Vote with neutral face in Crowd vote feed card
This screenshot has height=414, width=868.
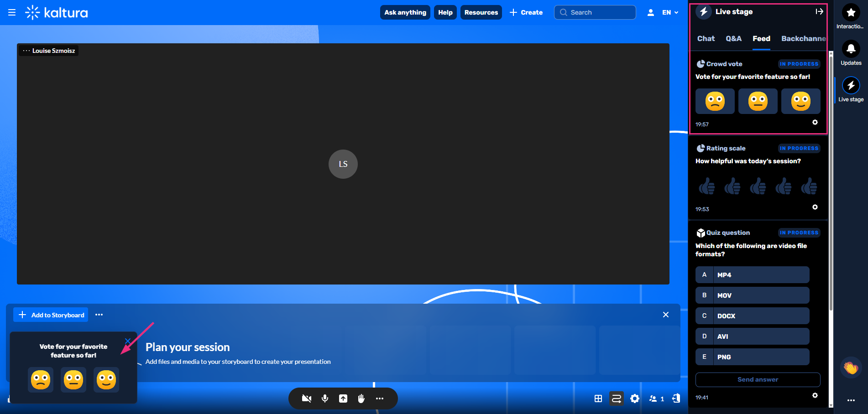758,101
